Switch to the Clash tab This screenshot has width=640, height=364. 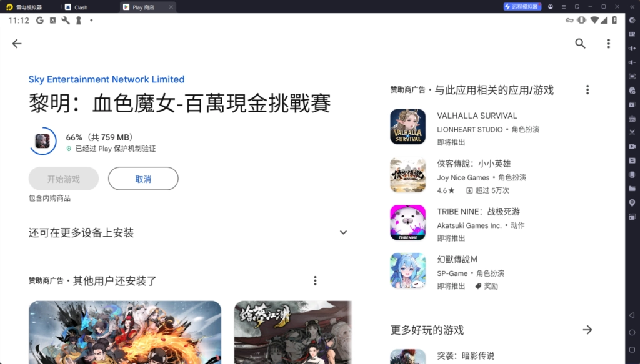(76, 7)
